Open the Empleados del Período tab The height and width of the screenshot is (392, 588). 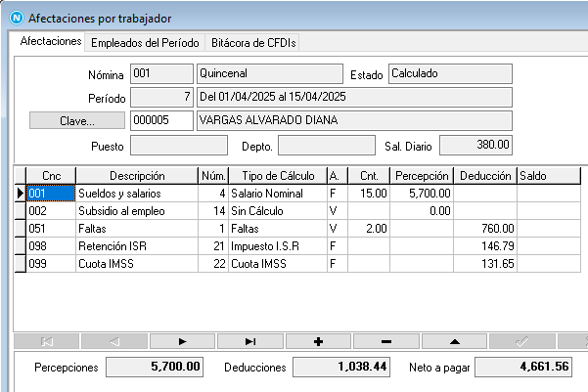[145, 43]
